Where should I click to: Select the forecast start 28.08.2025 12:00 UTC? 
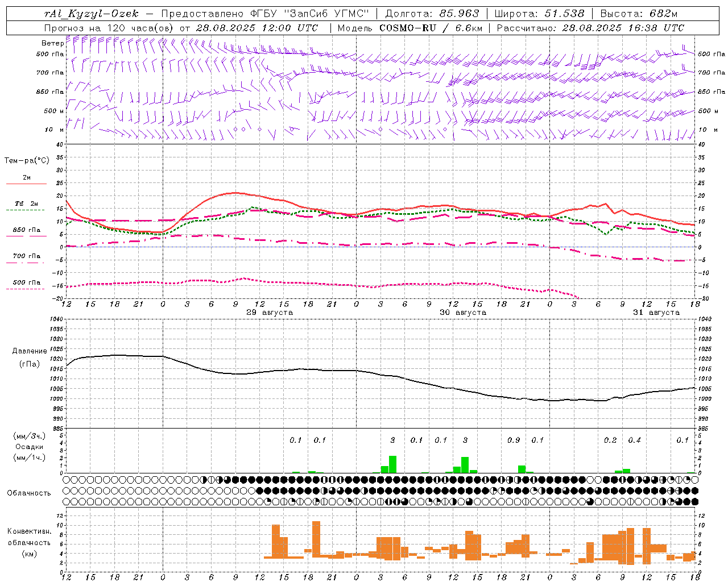coord(257,28)
